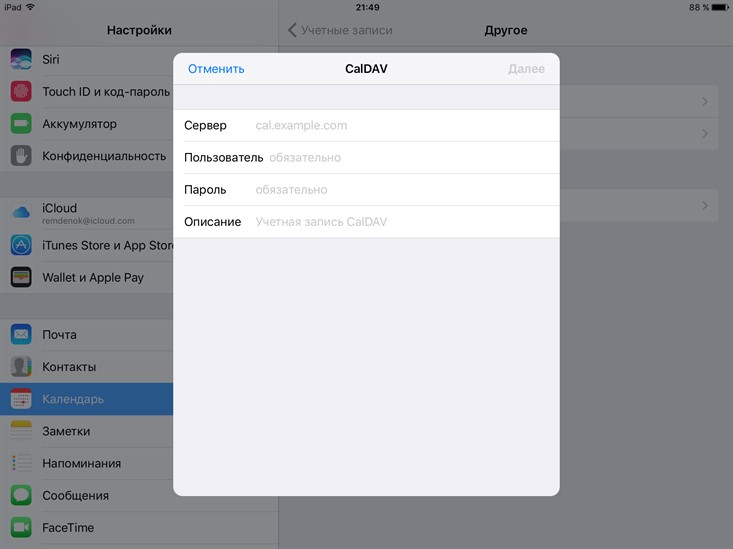This screenshot has height=549, width=733.
Task: Select Календарь in the settings sidebar
Action: 86,399
